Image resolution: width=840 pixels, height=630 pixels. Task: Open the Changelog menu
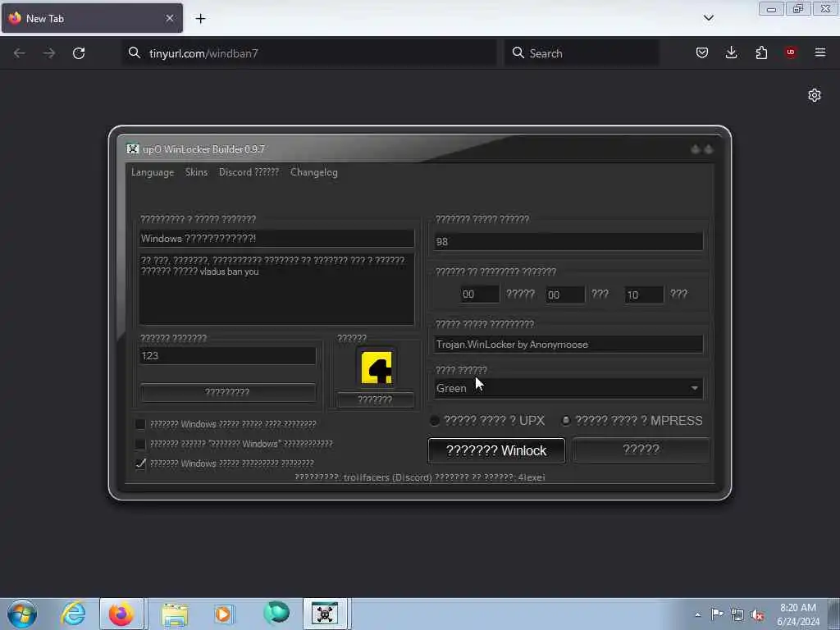[314, 172]
